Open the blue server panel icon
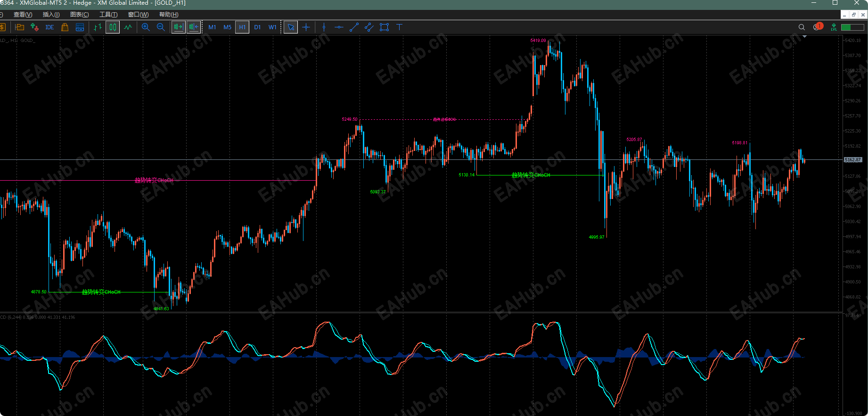This screenshot has width=868, height=416. pyautogui.click(x=80, y=27)
